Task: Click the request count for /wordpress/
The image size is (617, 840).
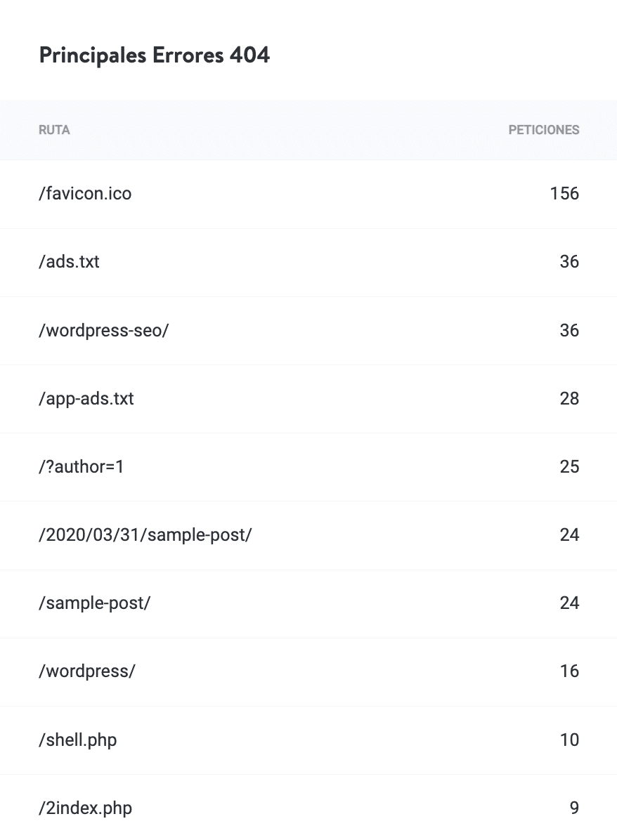Action: pos(569,671)
